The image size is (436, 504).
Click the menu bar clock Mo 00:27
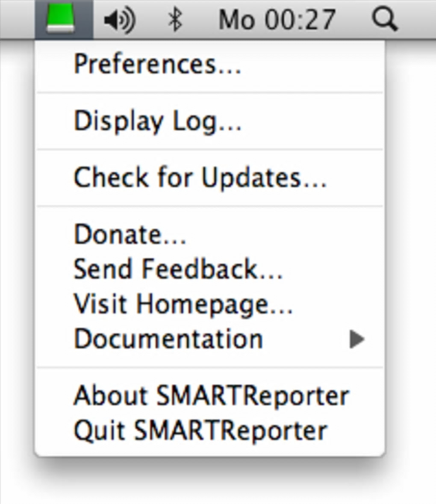coord(277,20)
